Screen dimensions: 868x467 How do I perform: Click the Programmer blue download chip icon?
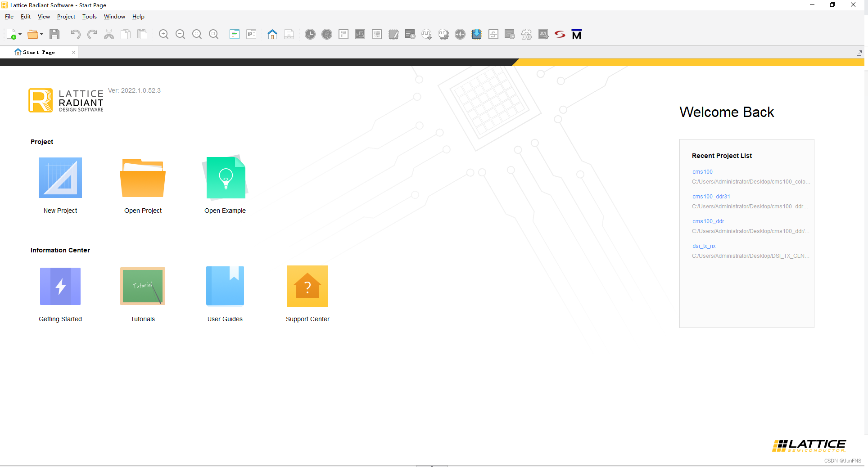tap(477, 34)
